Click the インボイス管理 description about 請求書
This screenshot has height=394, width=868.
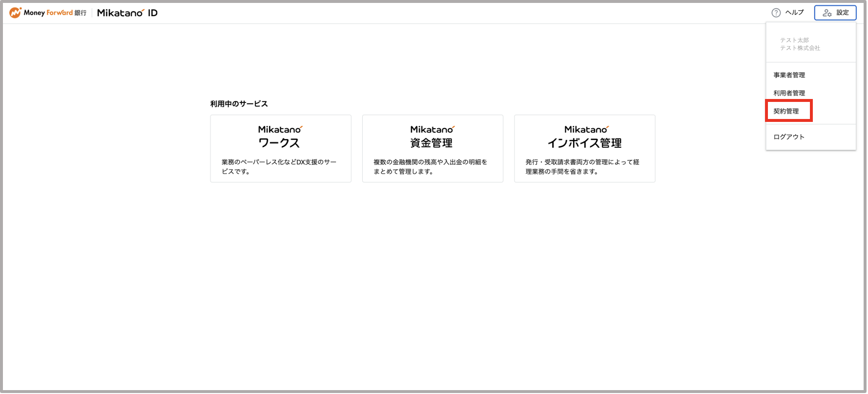[x=582, y=167]
